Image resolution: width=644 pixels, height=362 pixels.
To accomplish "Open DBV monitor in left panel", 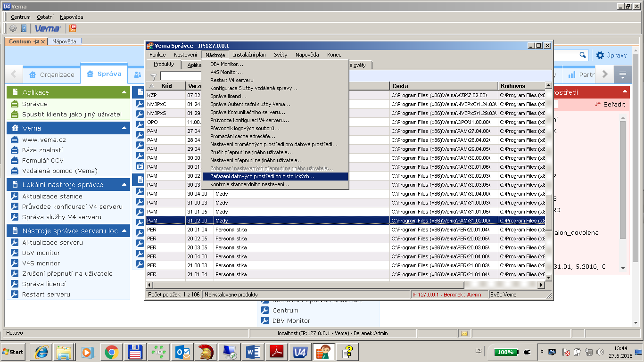I will tap(41, 253).
